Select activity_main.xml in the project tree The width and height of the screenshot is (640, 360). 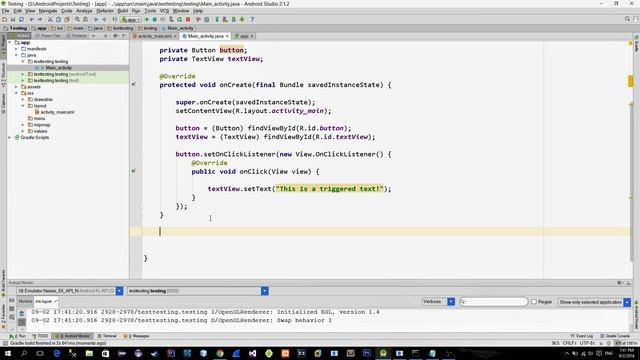click(57, 112)
